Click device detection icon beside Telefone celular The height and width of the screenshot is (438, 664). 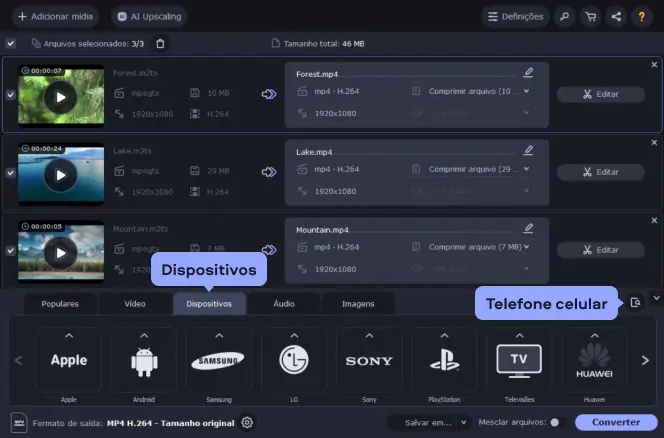[x=635, y=302]
